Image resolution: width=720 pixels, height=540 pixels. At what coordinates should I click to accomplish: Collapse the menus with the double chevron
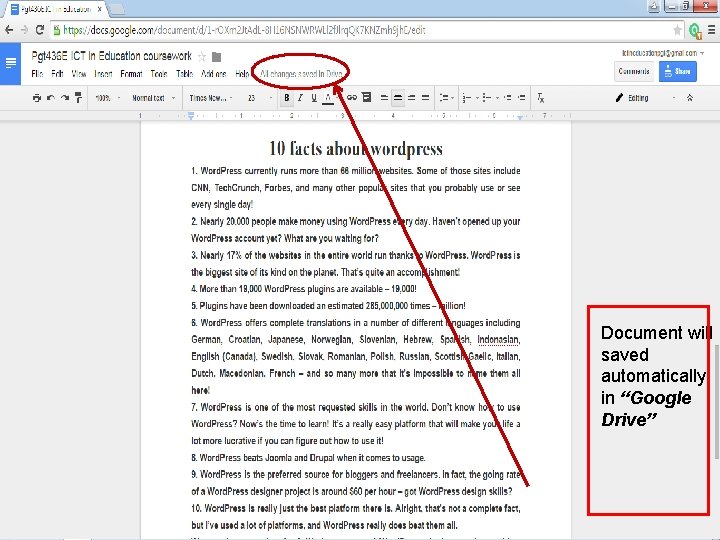(690, 98)
